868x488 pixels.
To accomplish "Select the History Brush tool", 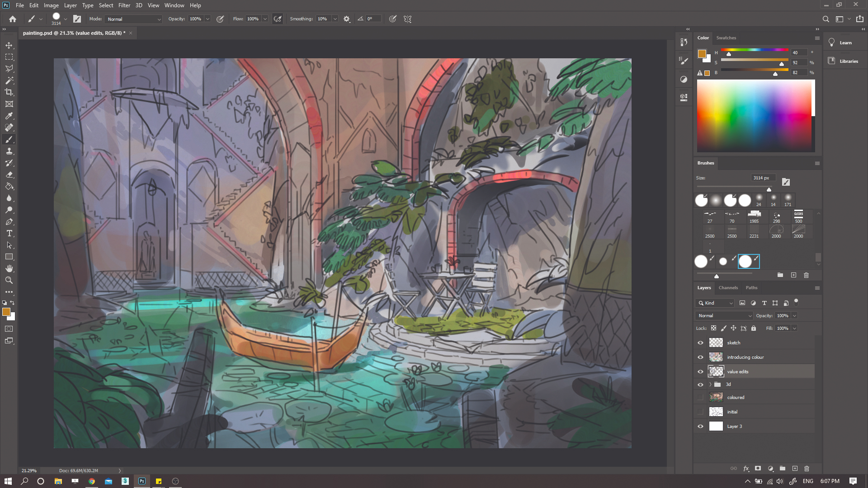I will click(9, 163).
